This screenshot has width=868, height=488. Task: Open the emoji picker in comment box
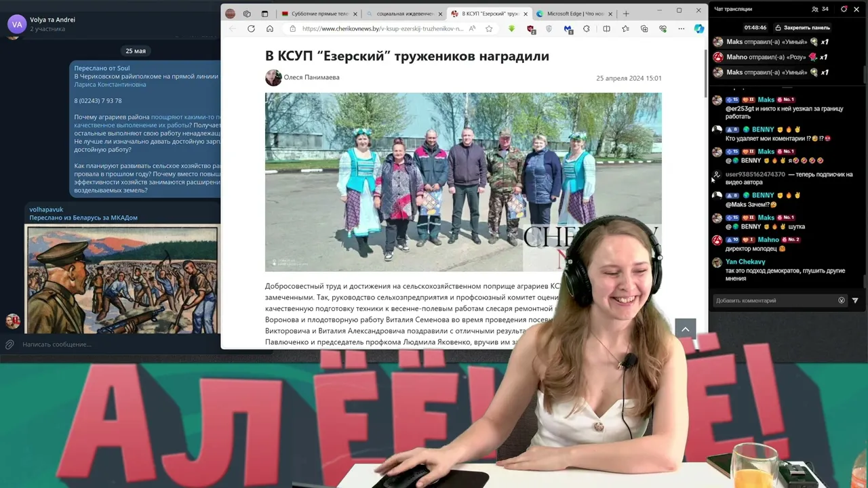pos(842,300)
